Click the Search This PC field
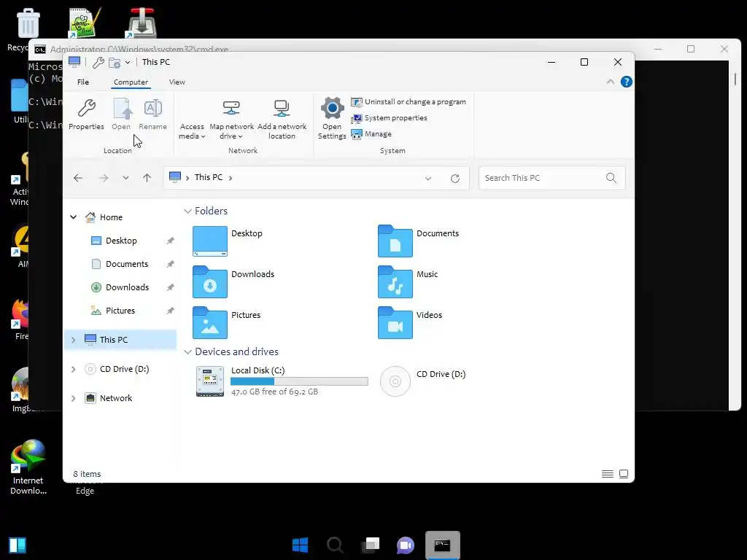 (x=551, y=178)
